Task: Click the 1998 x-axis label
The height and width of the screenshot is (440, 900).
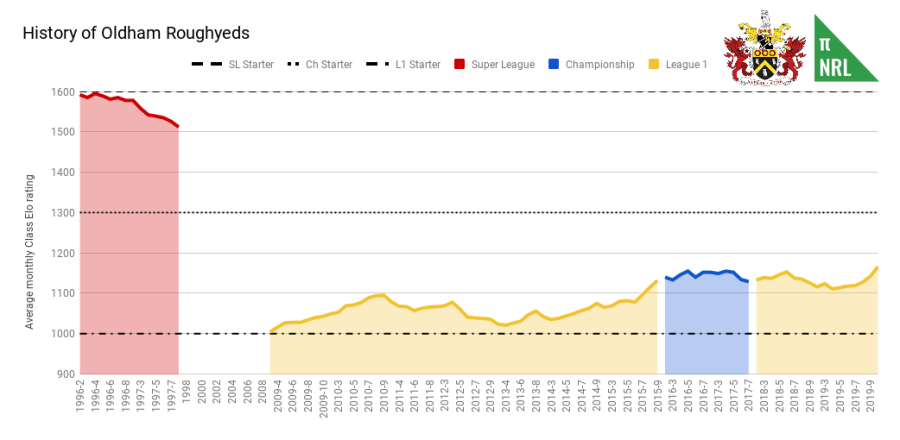Action: click(x=186, y=390)
